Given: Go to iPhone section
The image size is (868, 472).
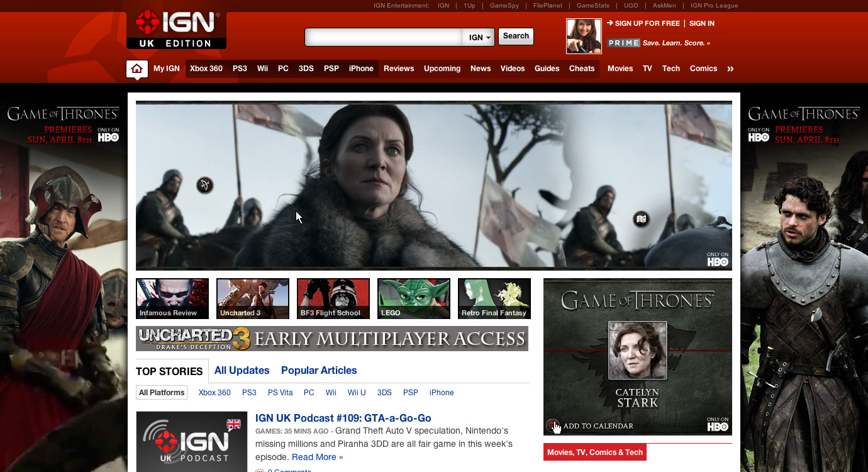Looking at the screenshot, I should pos(361,69).
